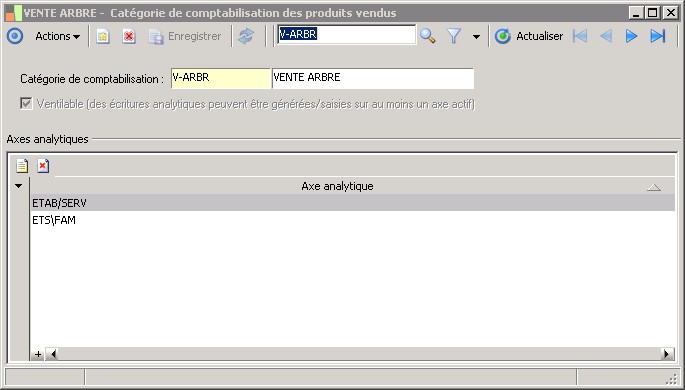Click the horizontal scrollbar left arrow
685x390 pixels.
52,354
